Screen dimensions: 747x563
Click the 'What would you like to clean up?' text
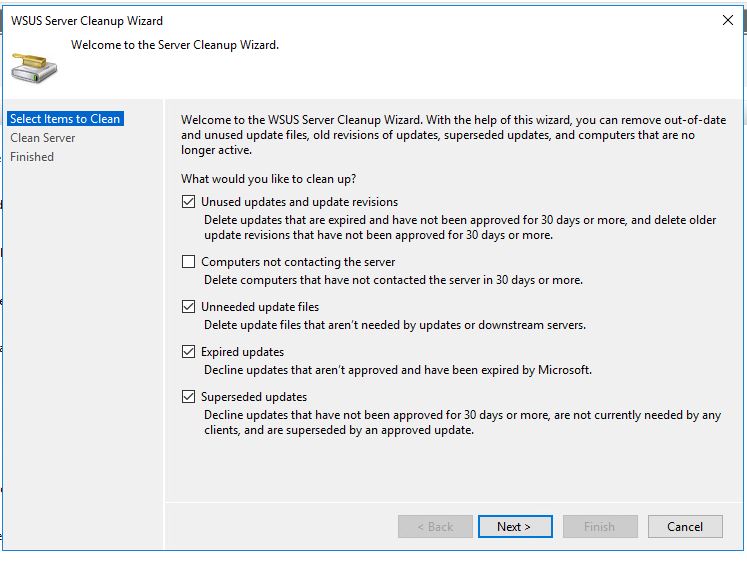pyautogui.click(x=268, y=179)
